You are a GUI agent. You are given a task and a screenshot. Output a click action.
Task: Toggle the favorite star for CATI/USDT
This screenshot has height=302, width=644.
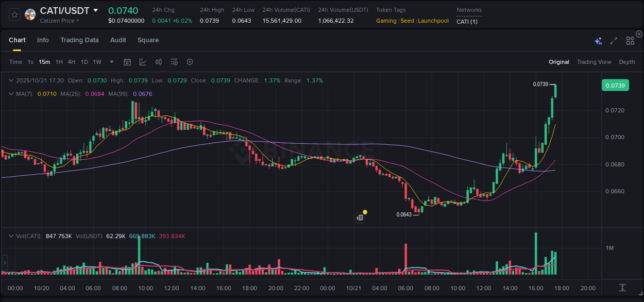click(14, 14)
